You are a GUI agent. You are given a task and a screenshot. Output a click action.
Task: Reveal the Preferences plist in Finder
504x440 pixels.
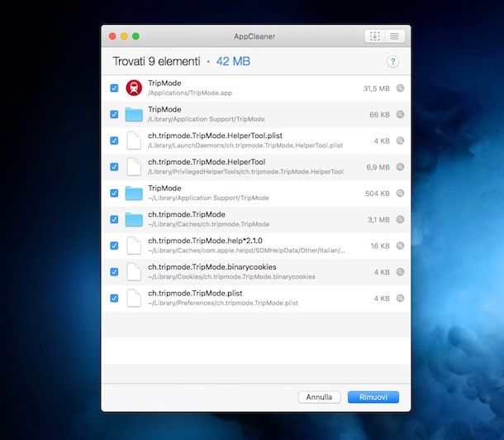400,298
